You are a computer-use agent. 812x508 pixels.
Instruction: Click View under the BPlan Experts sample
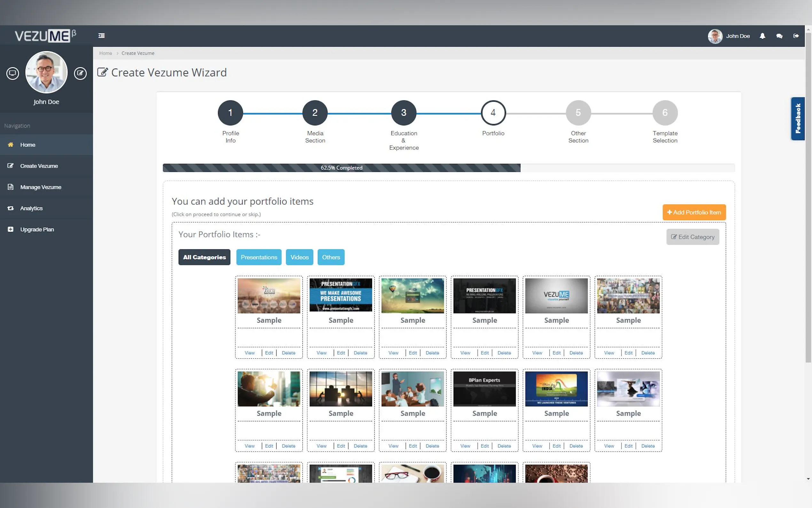pyautogui.click(x=465, y=446)
